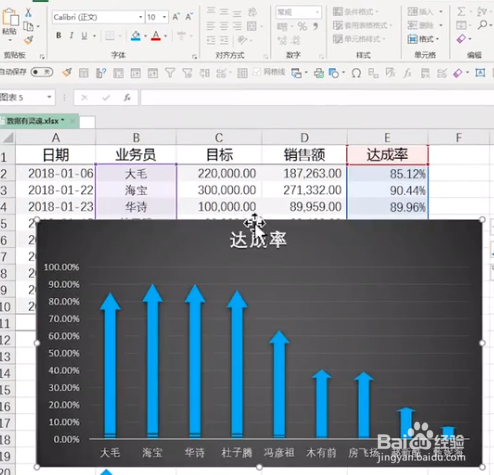The image size is (494, 475).
Task: Decrease font size with smaller A icon
Action: pyautogui.click(x=189, y=17)
